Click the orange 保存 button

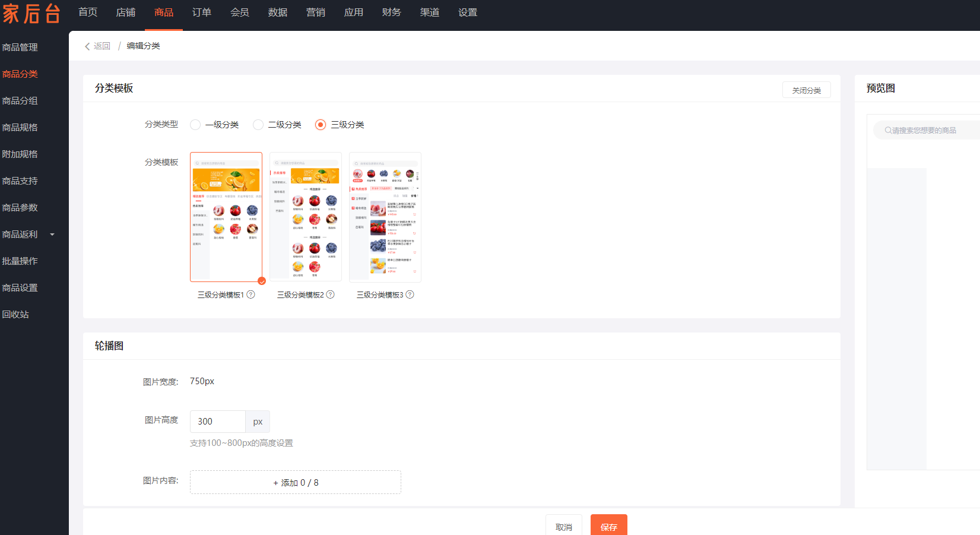coord(608,526)
